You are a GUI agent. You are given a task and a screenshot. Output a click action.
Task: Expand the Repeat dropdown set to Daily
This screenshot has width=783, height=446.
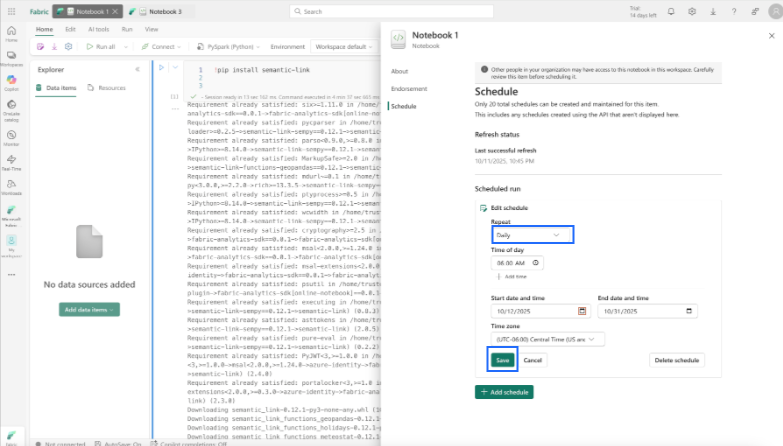[x=532, y=234]
